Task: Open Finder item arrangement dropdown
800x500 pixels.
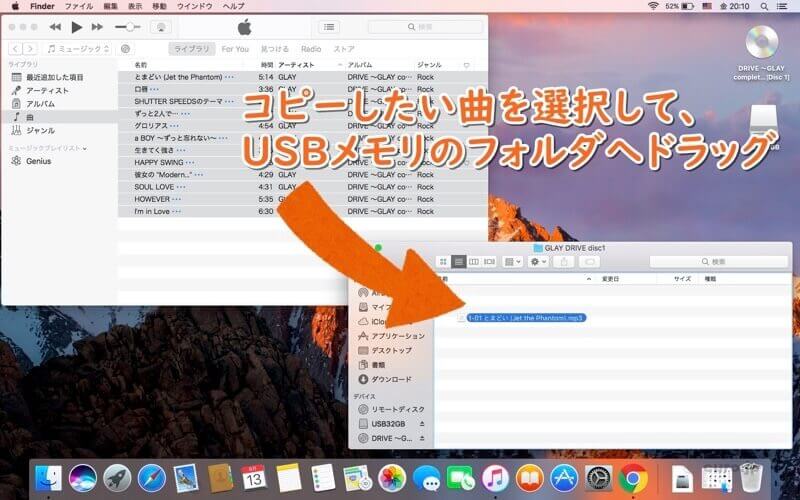Action: pyautogui.click(x=512, y=262)
